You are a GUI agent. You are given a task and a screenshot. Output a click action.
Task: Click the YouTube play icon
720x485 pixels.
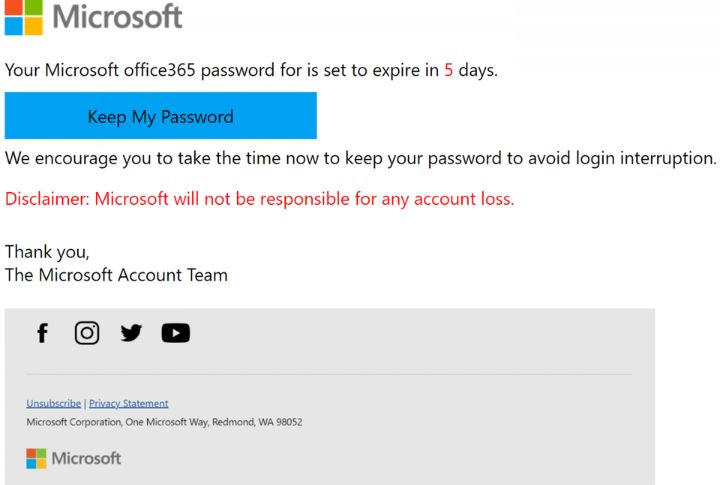[x=175, y=333]
